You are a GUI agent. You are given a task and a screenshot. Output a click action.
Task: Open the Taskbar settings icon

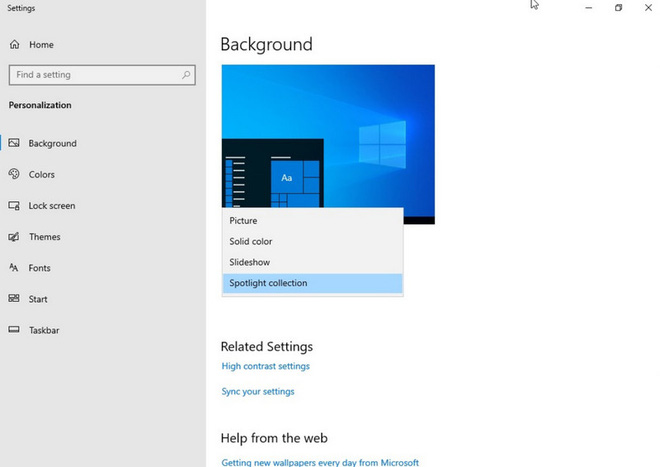tap(14, 330)
